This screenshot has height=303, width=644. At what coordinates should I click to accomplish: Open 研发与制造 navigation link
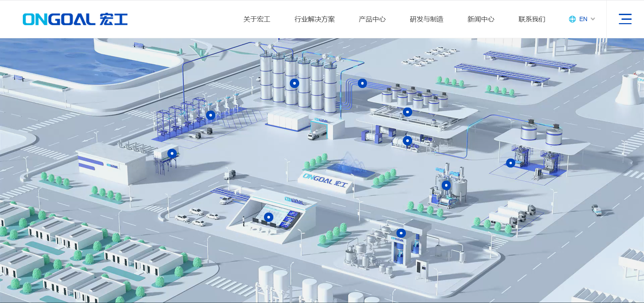426,19
